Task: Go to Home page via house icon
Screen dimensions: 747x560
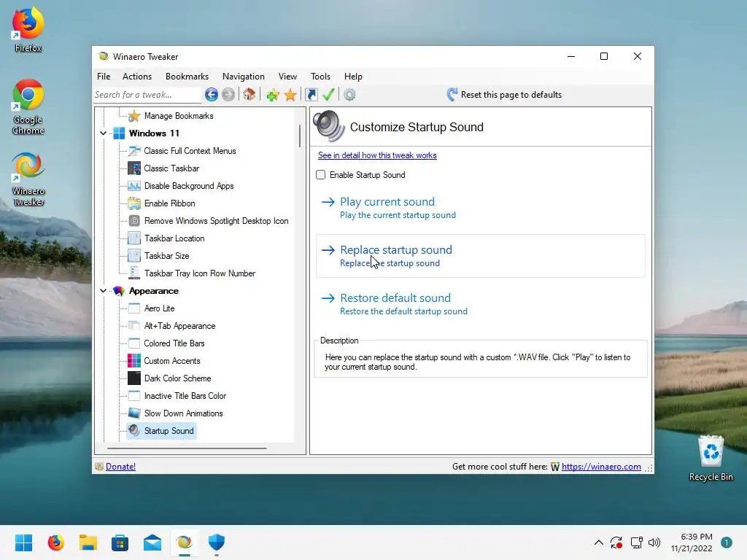Action: point(249,94)
